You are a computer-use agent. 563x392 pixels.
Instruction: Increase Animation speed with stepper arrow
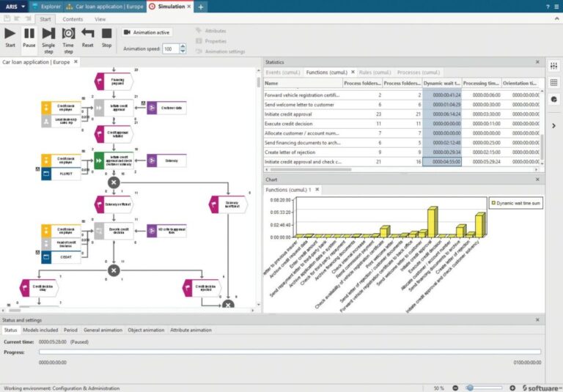[183, 46]
